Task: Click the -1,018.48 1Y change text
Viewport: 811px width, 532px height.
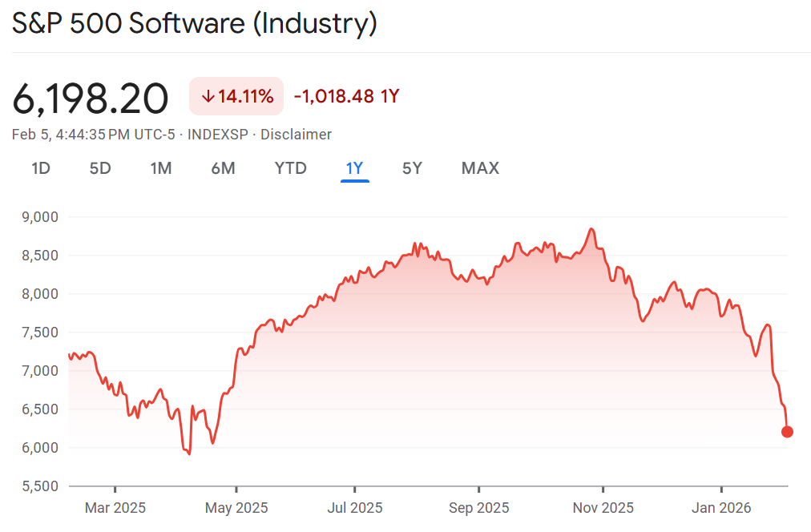Action: (346, 97)
